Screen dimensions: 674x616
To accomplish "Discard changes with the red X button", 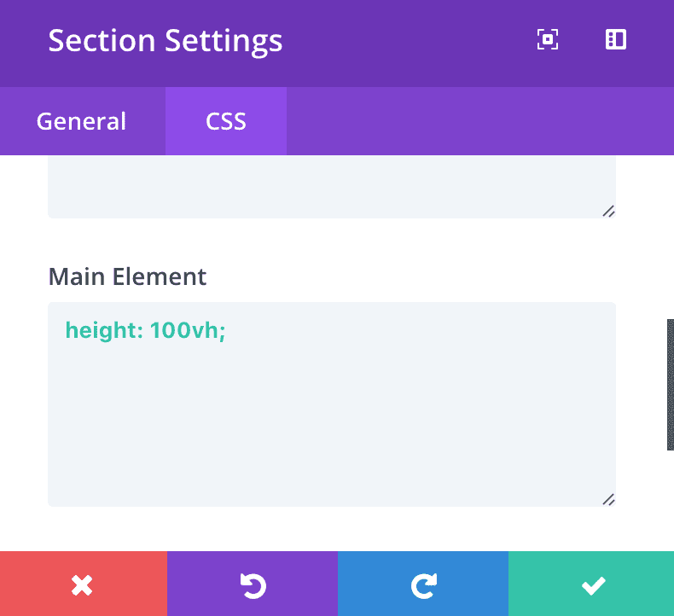I will 83,584.
